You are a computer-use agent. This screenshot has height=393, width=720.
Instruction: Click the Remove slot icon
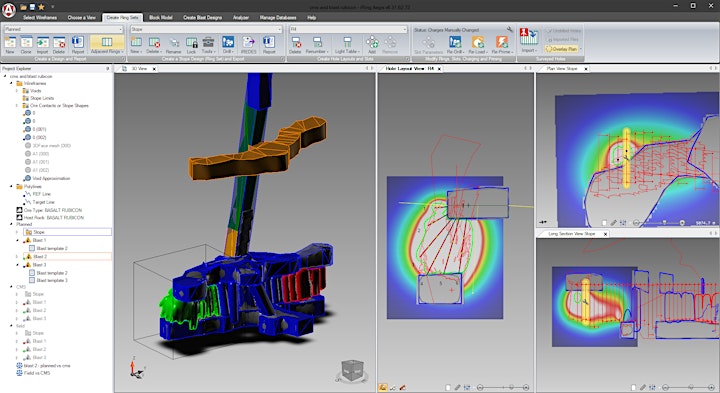[390, 45]
